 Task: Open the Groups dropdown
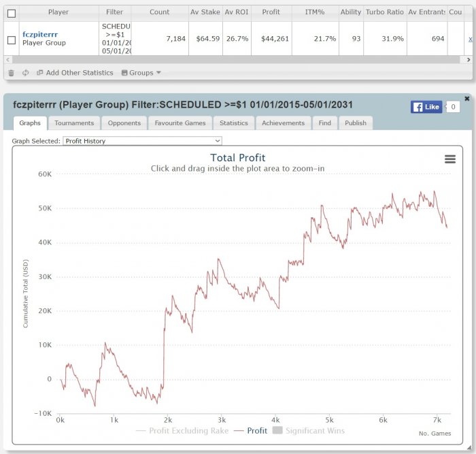pyautogui.click(x=141, y=73)
